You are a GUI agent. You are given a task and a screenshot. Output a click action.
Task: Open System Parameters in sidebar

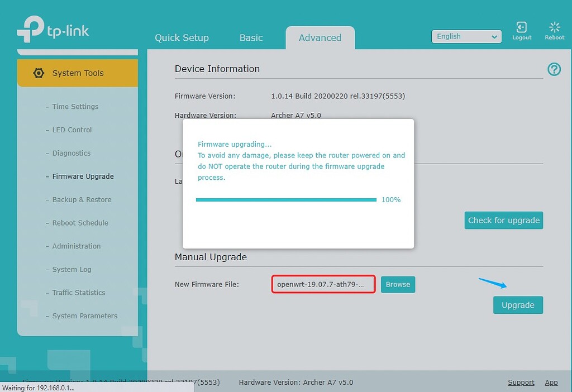pos(85,316)
